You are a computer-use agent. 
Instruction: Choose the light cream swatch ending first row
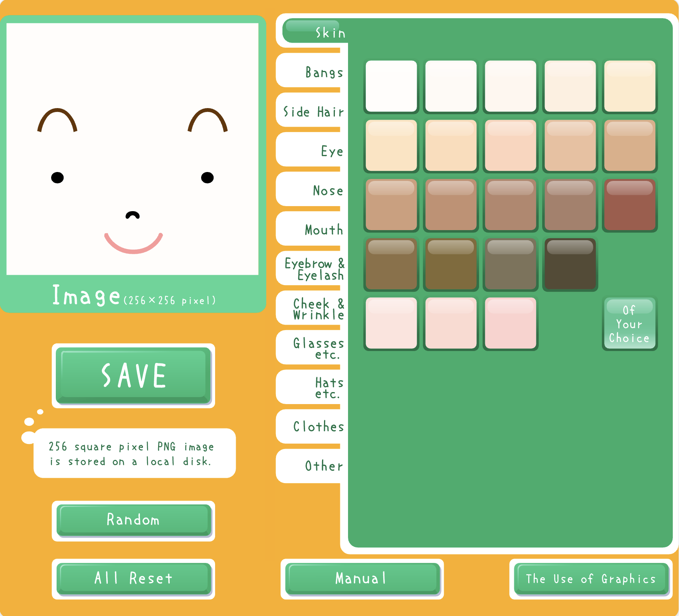629,86
